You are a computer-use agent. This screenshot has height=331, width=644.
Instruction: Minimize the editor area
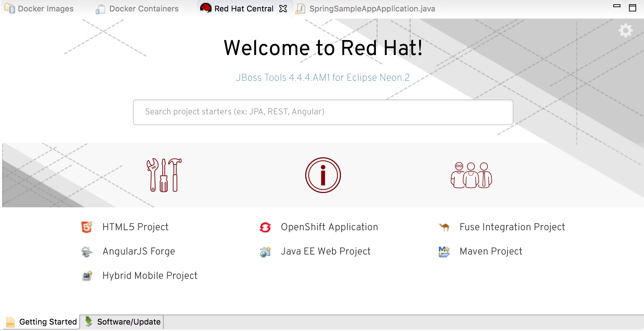point(617,6)
